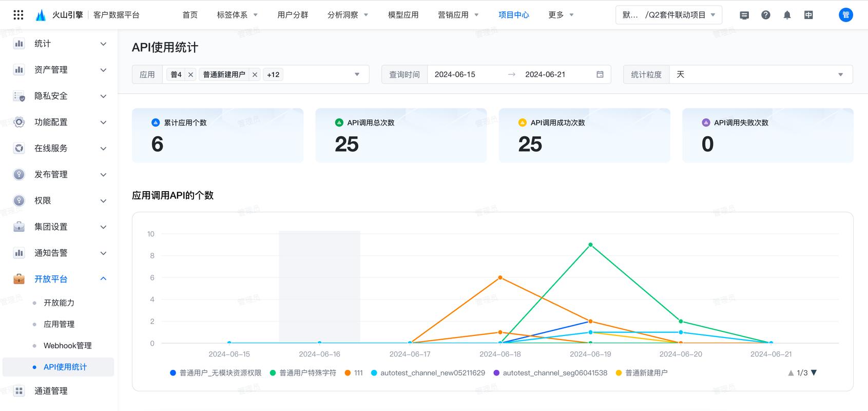
Task: Expand the 资产管理 sidebar section
Action: 103,70
